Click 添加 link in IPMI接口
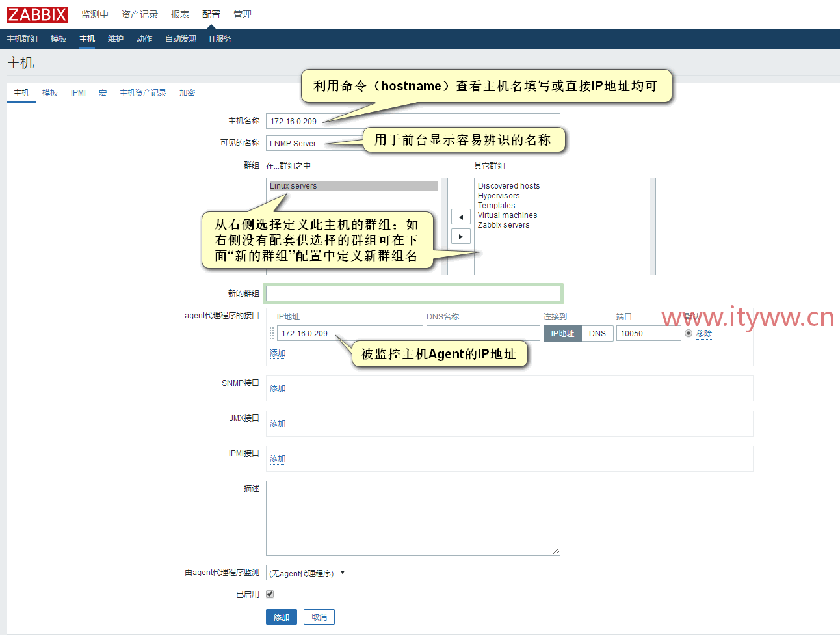Viewport: 840px width, 635px height. coord(278,459)
